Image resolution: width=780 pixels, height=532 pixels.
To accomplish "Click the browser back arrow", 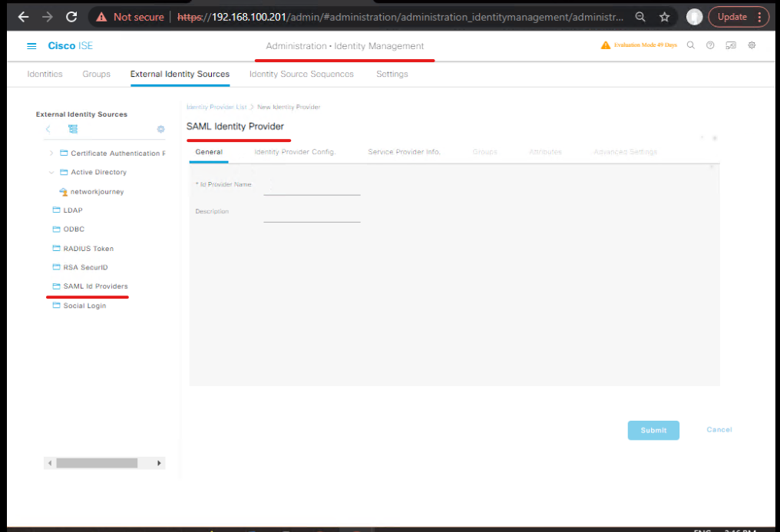I will [x=23, y=17].
